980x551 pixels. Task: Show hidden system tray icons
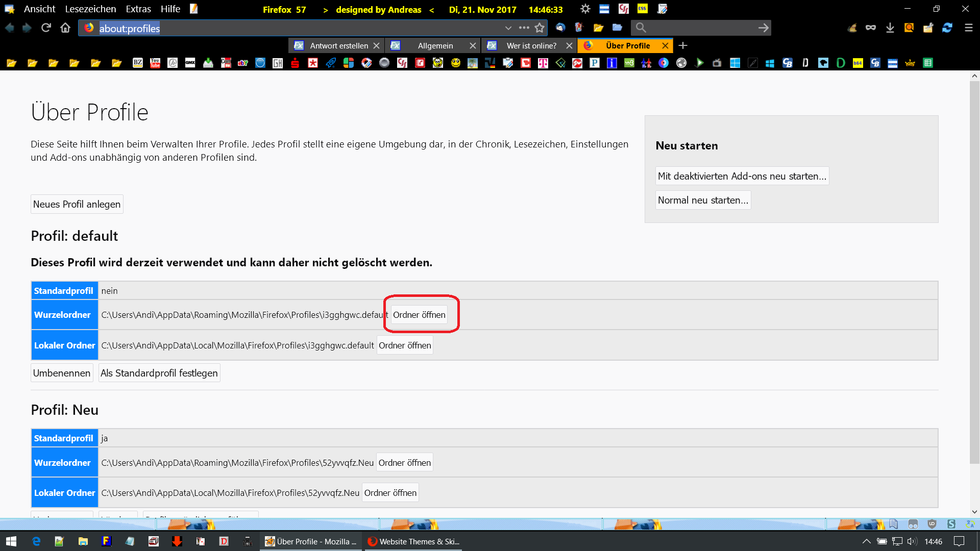point(866,541)
